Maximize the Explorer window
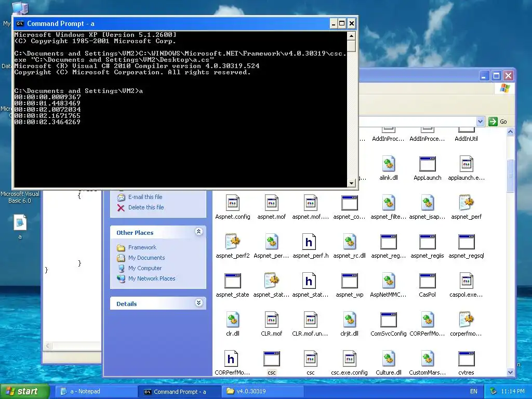532x399 pixels. coord(496,76)
